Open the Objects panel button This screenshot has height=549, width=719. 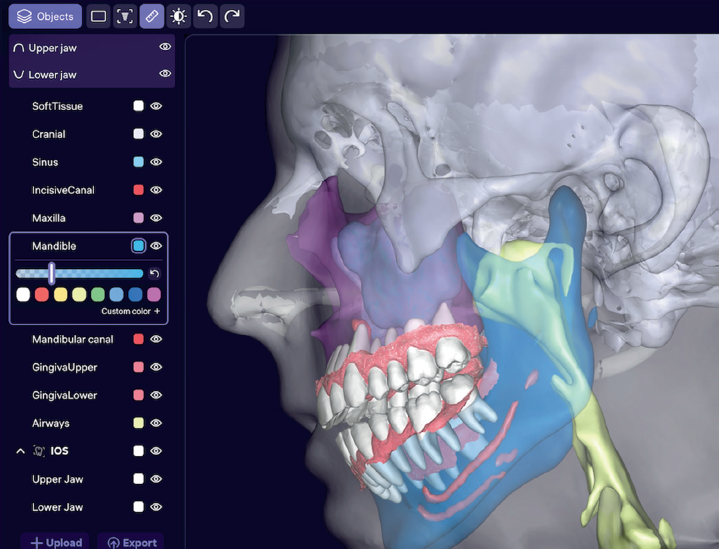tap(45, 17)
